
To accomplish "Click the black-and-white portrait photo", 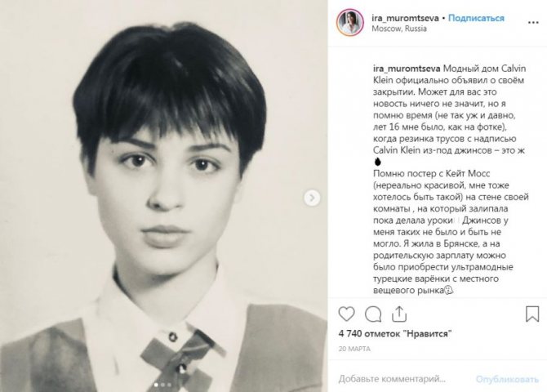I will [164, 196].
